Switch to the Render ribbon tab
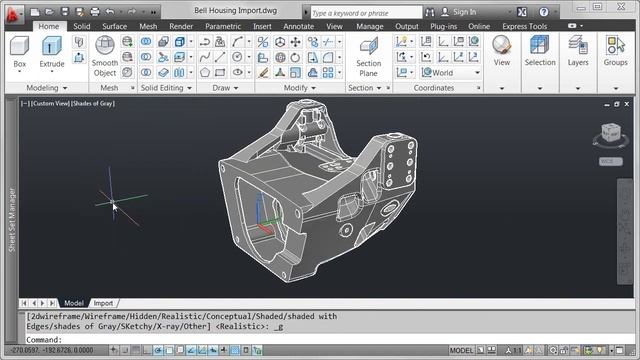This screenshot has width=640, height=360. 181,26
